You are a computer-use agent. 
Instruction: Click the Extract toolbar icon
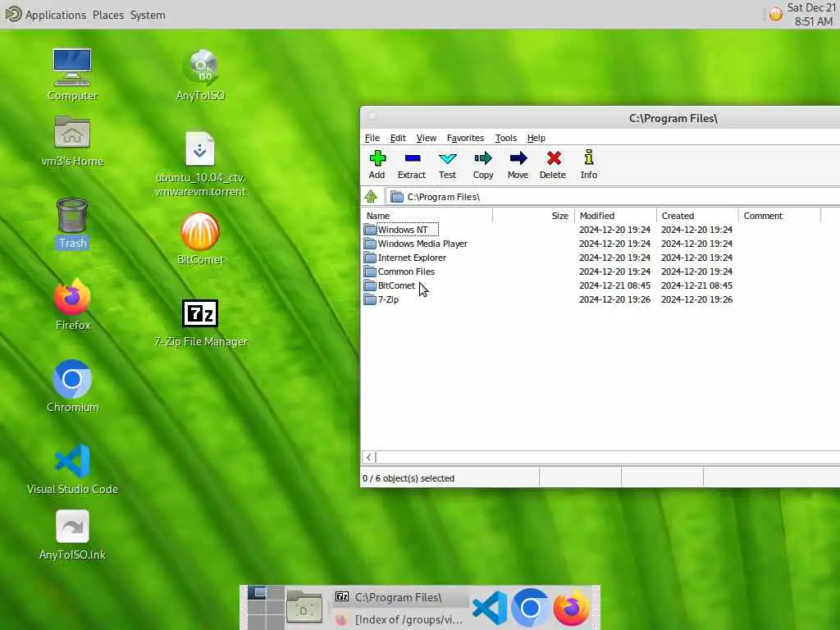click(412, 164)
